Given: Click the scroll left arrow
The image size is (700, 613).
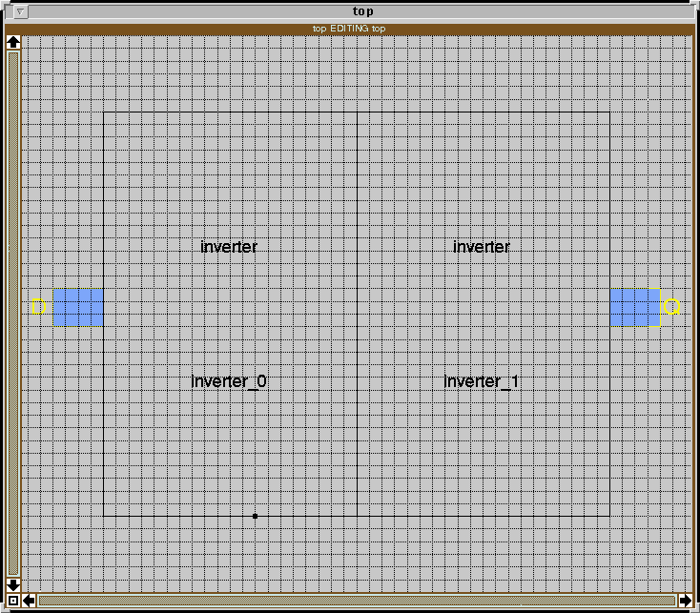Looking at the screenshot, I should [29, 601].
